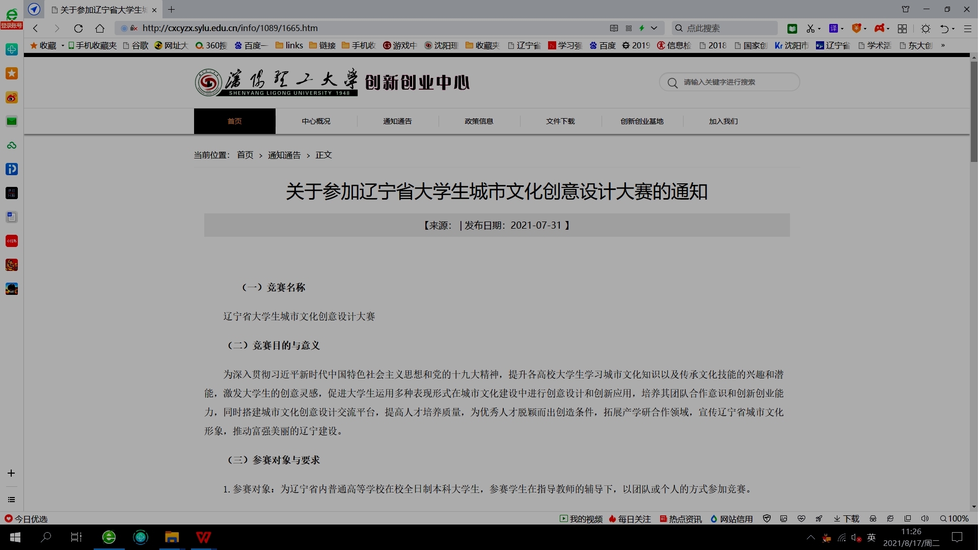Click the browser search box 点此搜索

click(x=725, y=29)
